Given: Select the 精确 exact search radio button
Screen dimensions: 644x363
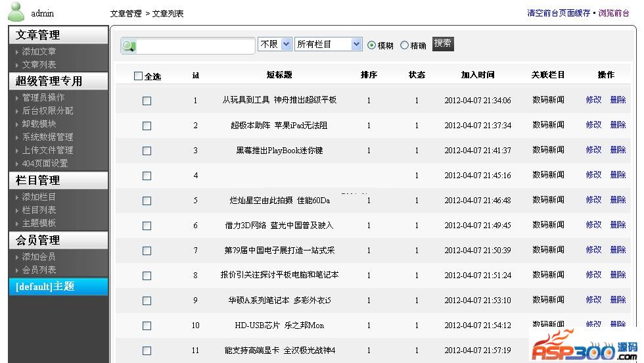Looking at the screenshot, I should [404, 45].
